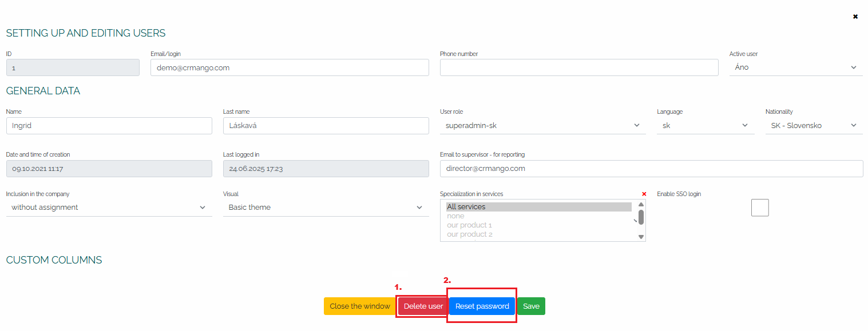
Task: Click the Reset password button
Action: 482,306
